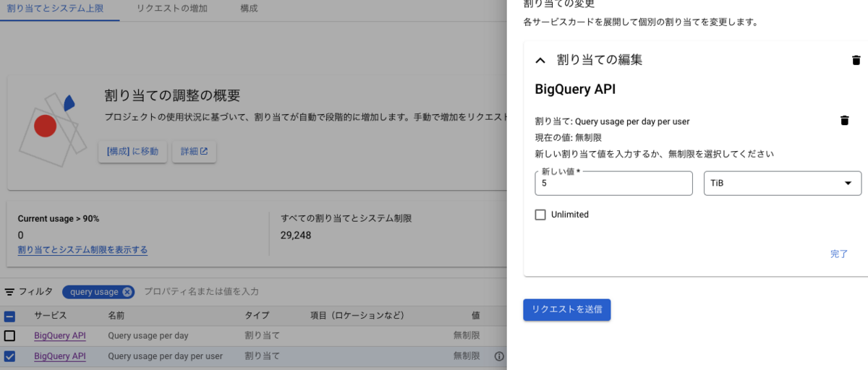The image size is (868, 370).
Task: Click the 29,248 total quotas value
Action: click(296, 235)
